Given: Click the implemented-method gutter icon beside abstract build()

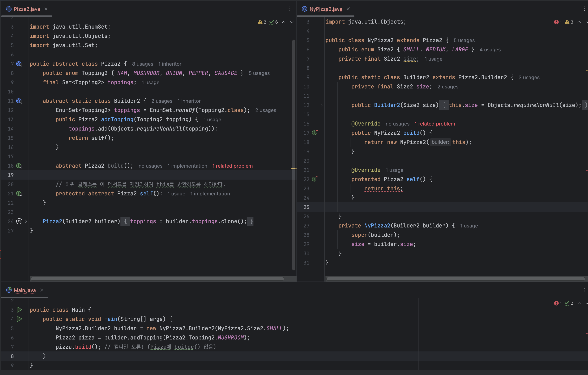Looking at the screenshot, I should point(19,166).
